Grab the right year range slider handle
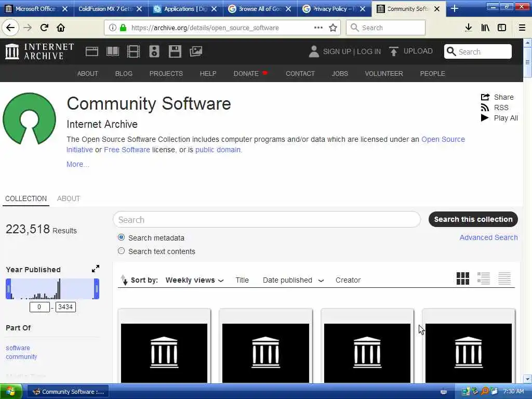The height and width of the screenshot is (399, 532). click(x=97, y=289)
